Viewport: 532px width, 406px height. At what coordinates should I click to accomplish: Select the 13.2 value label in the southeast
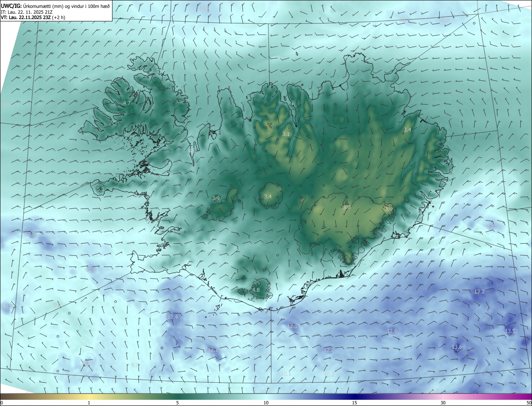[479, 292]
